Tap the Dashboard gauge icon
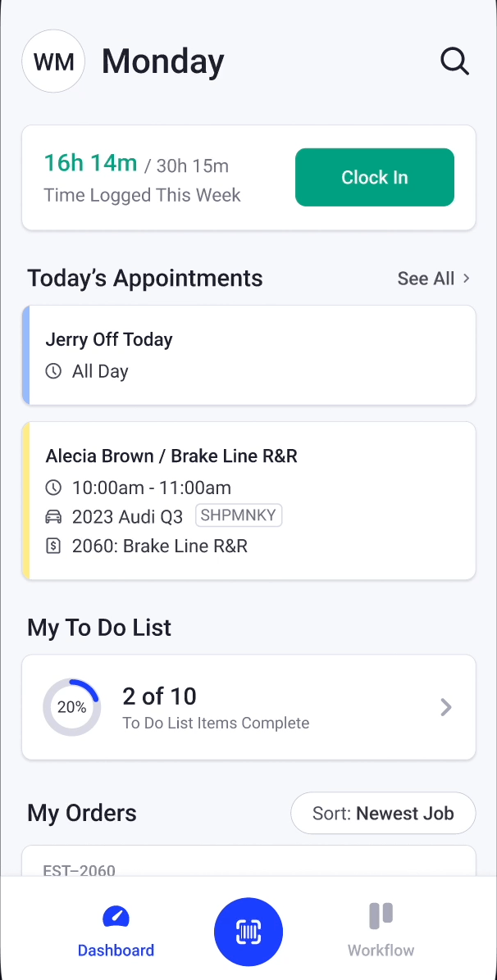497x980 pixels. click(x=116, y=916)
